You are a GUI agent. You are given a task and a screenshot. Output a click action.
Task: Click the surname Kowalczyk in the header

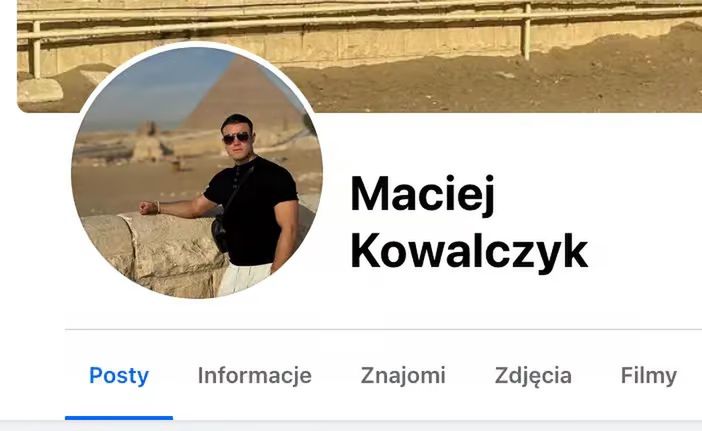coord(469,252)
